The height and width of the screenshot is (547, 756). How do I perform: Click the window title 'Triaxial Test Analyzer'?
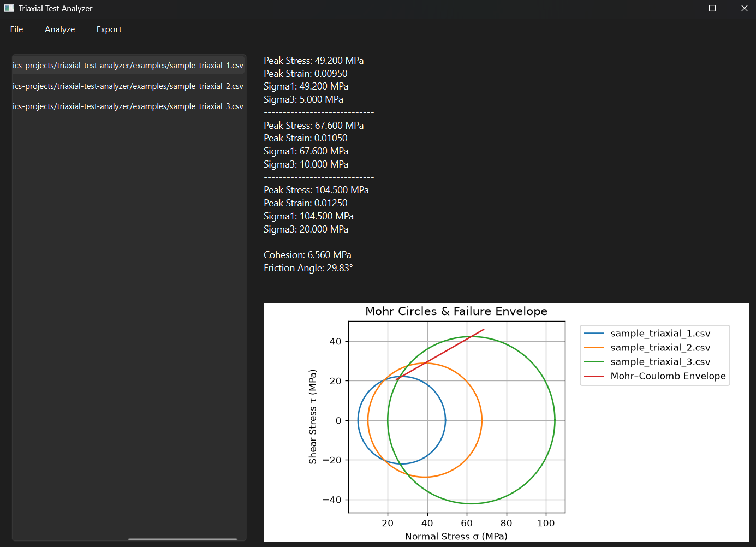coord(56,9)
